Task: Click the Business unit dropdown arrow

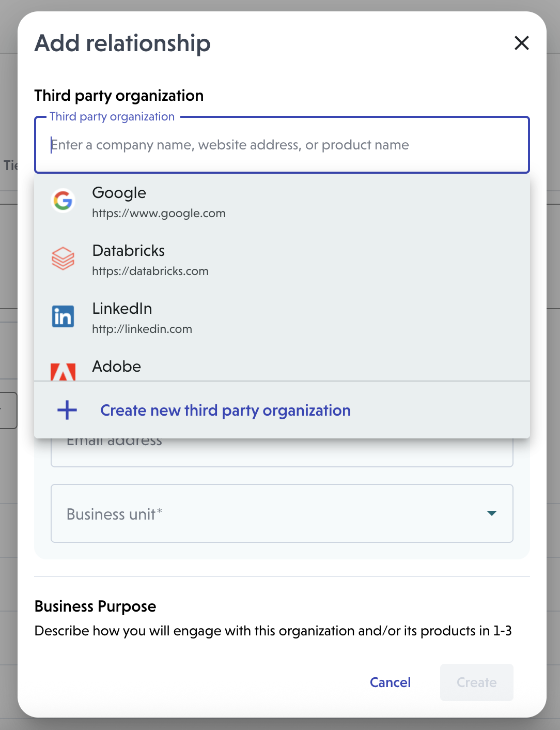Action: [x=492, y=513]
